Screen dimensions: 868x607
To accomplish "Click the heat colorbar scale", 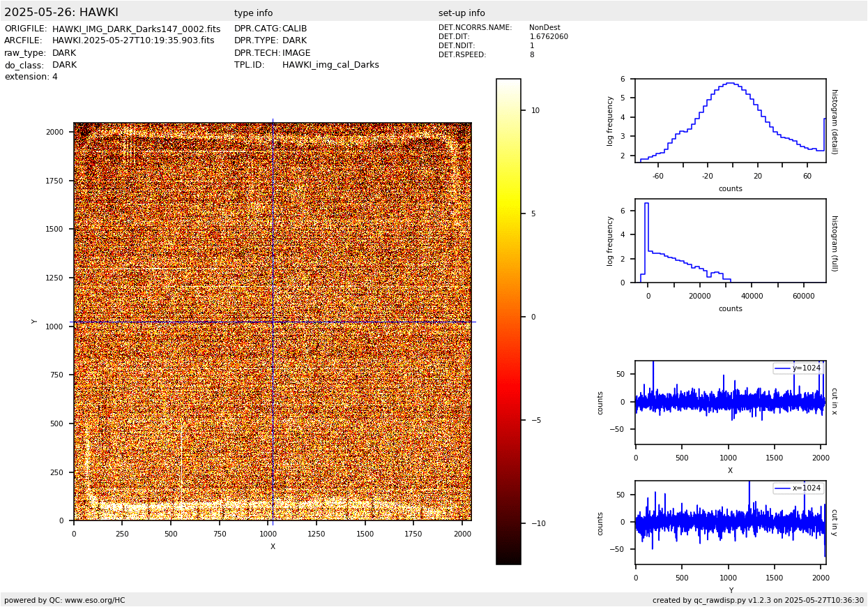I will click(x=508, y=321).
